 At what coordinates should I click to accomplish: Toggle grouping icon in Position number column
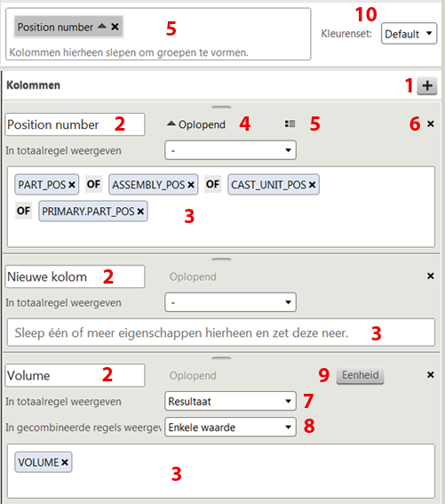pos(290,124)
